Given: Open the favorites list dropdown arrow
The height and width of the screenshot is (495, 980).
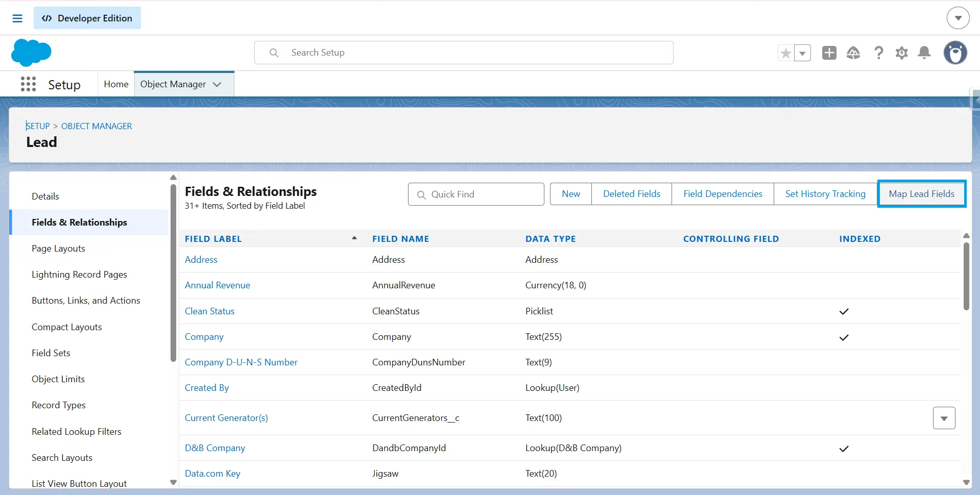Looking at the screenshot, I should point(802,53).
